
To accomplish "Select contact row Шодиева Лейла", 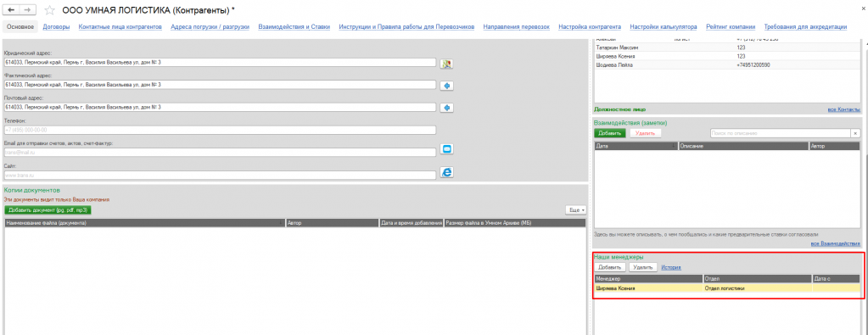I will coord(727,65).
